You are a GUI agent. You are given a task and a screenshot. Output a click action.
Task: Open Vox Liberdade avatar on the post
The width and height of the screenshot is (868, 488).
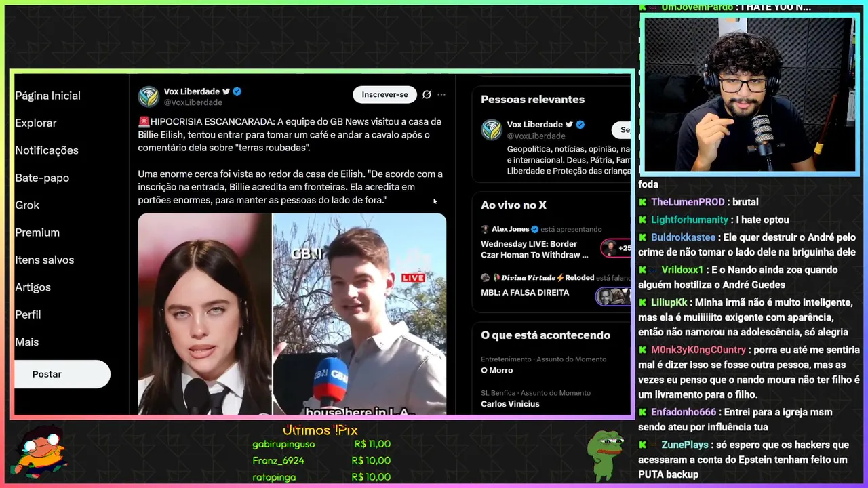[149, 96]
